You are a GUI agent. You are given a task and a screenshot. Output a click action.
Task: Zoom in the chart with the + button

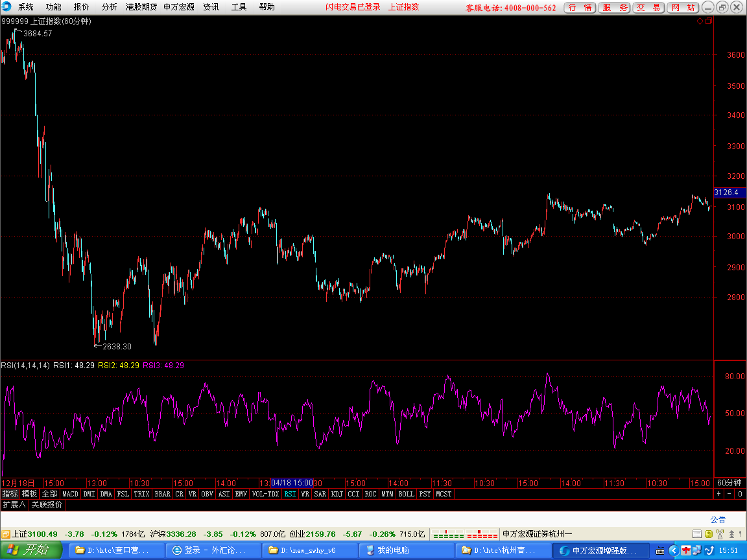click(x=719, y=494)
